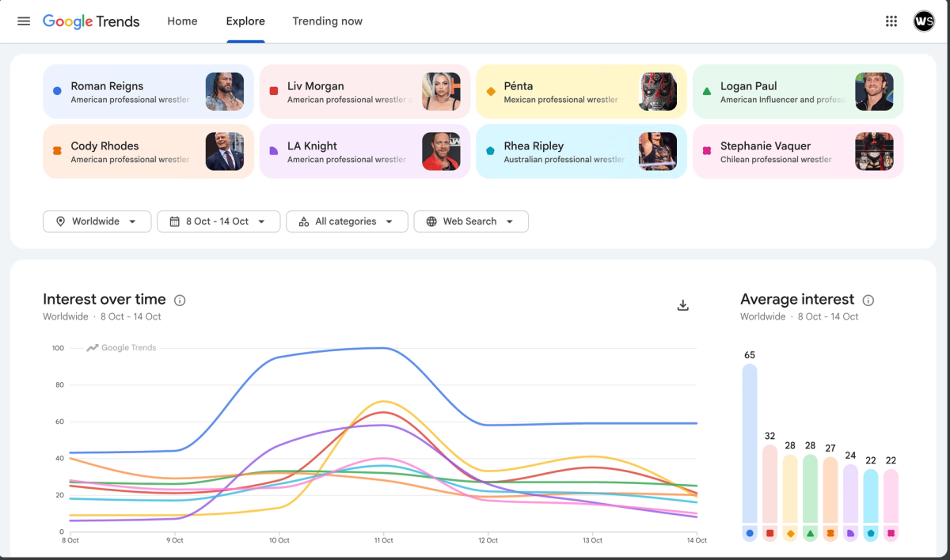Select the Roman Reigns search term card
Screen dimensions: 950x560
(148, 92)
